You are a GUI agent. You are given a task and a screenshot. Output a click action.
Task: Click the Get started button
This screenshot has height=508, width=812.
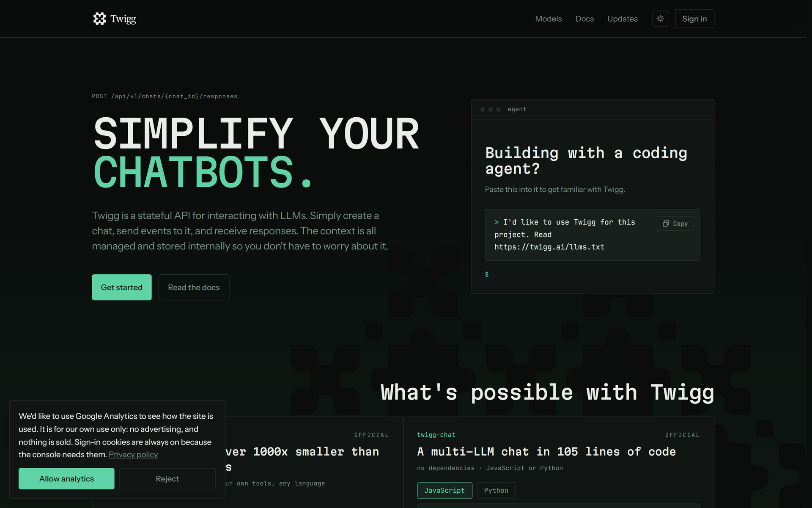(x=122, y=287)
